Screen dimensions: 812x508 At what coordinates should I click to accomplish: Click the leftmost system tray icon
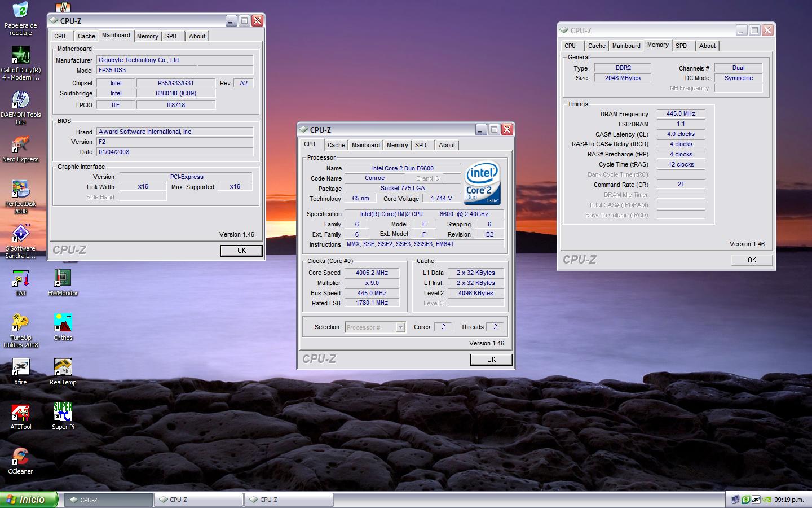[x=735, y=500]
